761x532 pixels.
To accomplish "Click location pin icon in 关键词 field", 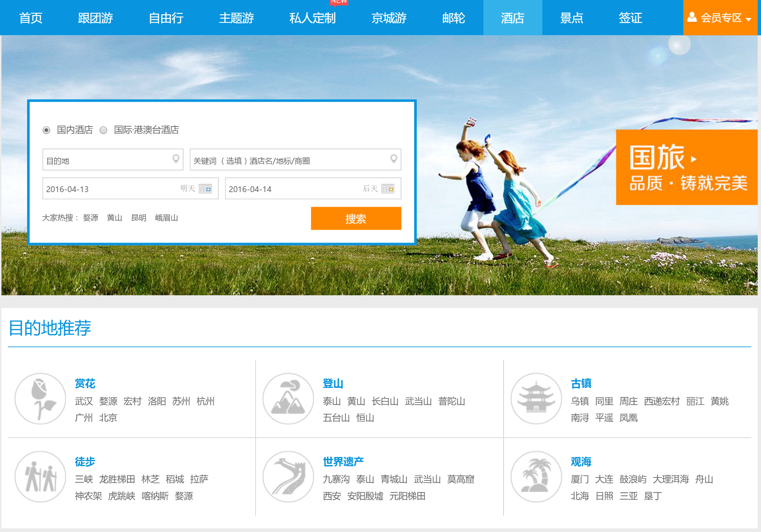I will click(x=394, y=159).
